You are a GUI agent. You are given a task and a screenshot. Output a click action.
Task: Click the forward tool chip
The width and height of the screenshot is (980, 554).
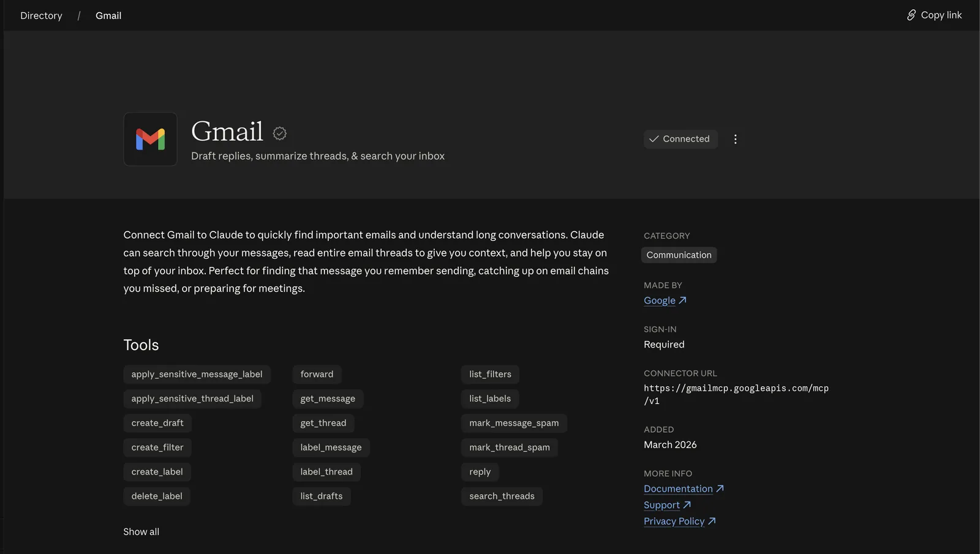click(317, 374)
